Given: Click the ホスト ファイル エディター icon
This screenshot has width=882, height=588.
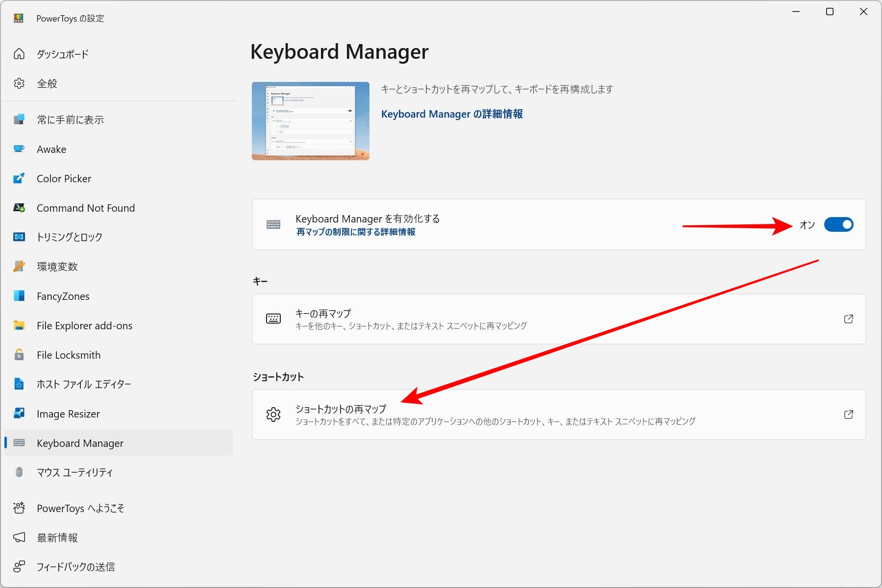Looking at the screenshot, I should 19,384.
